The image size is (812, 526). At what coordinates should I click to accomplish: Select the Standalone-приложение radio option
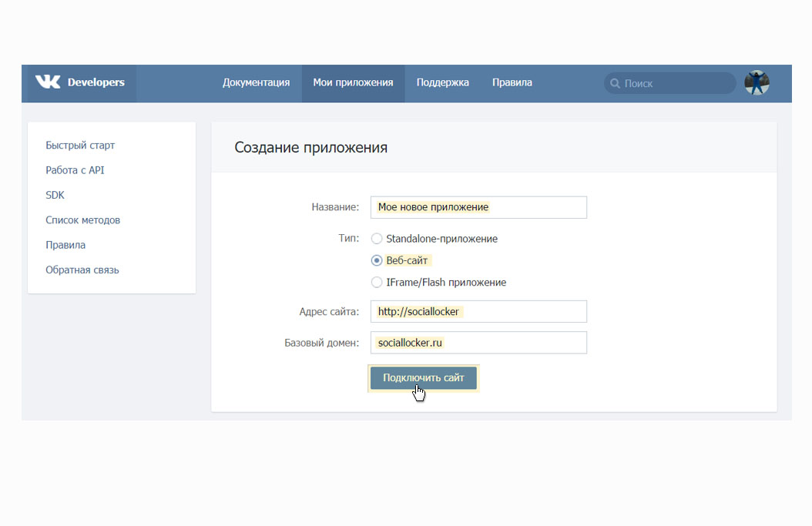point(377,239)
